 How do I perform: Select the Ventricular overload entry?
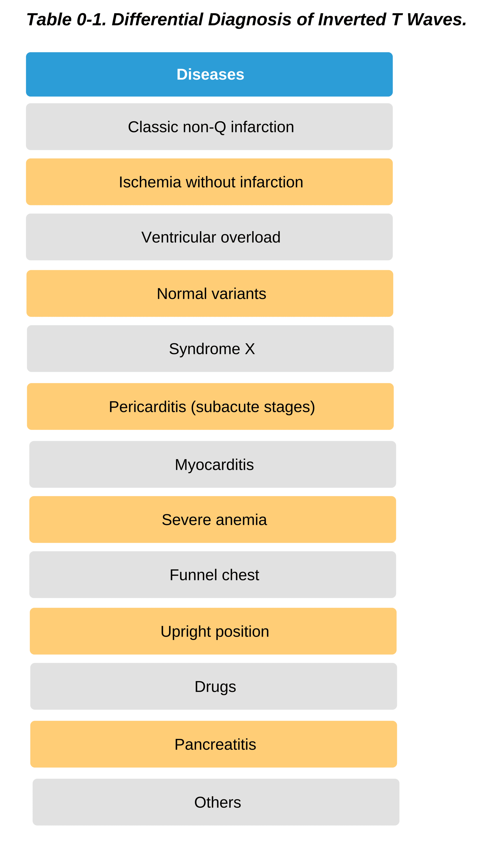(x=209, y=237)
